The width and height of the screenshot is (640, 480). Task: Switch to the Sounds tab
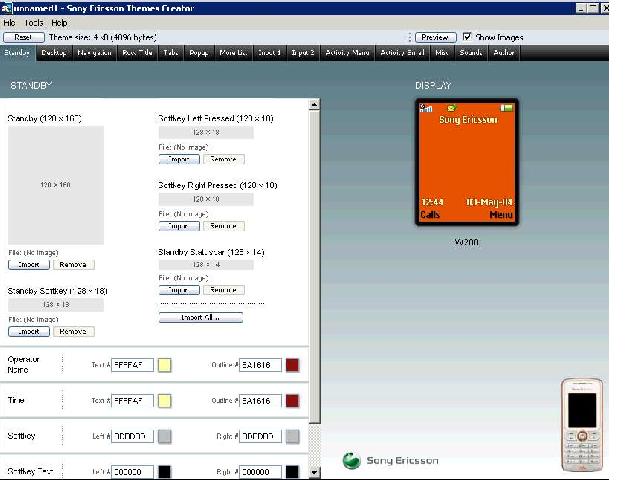471,53
